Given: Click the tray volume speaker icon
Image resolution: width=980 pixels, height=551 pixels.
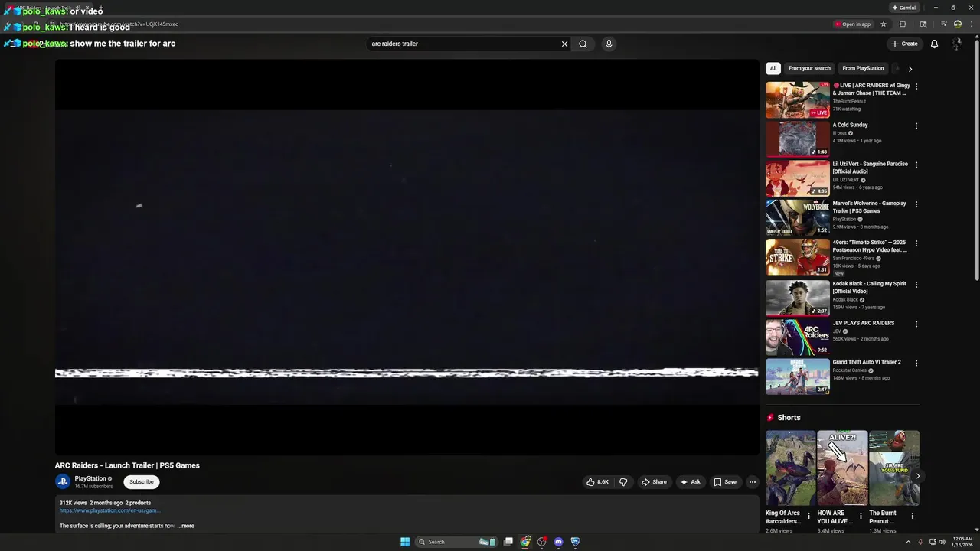Looking at the screenshot, I should (942, 542).
